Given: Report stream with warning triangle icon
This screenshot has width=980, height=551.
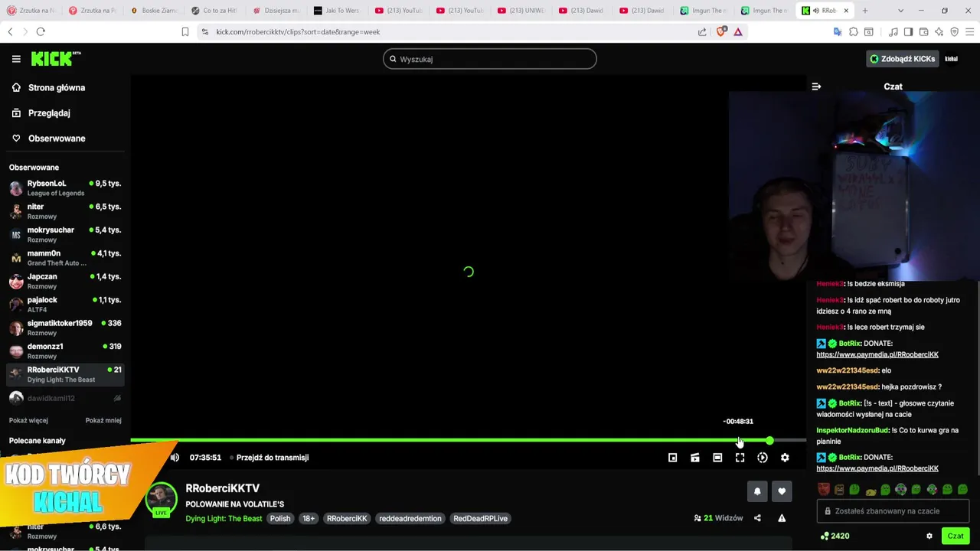Looking at the screenshot, I should click(782, 518).
